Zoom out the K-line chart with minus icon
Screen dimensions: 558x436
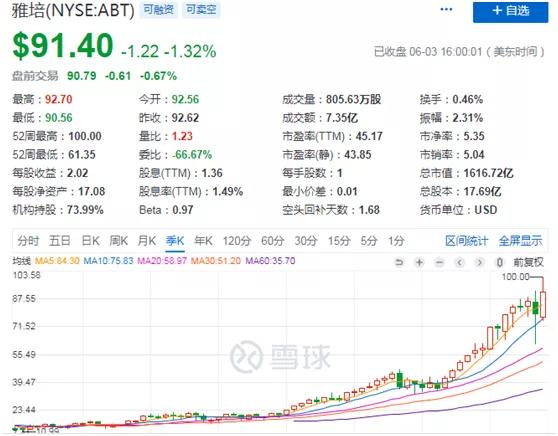(x=439, y=263)
